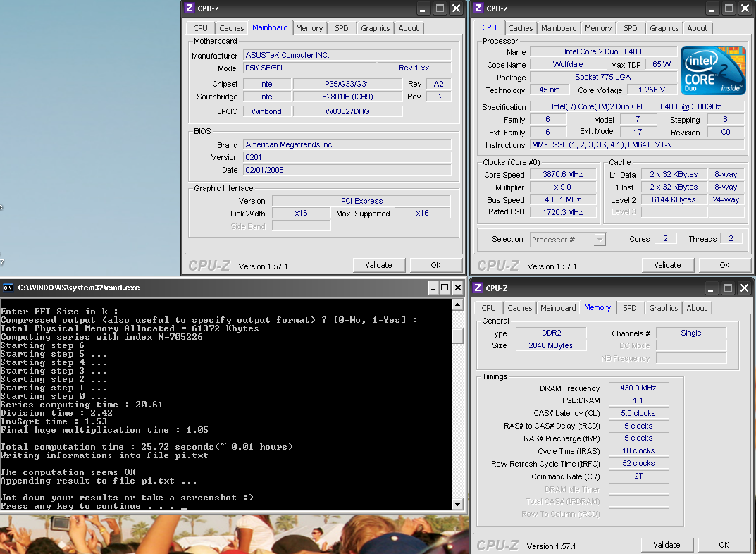756x554 pixels.
Task: Open Graphics tab in the Mainboard window
Action: coord(375,28)
